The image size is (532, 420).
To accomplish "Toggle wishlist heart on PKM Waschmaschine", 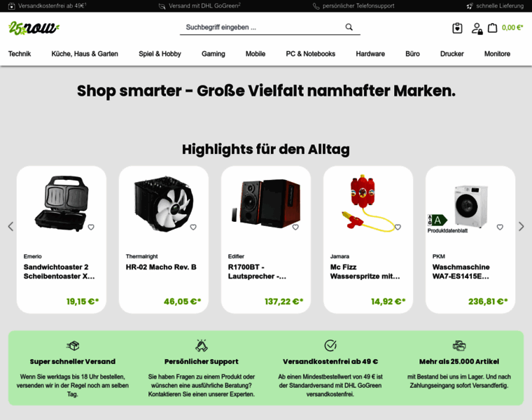I will point(500,227).
